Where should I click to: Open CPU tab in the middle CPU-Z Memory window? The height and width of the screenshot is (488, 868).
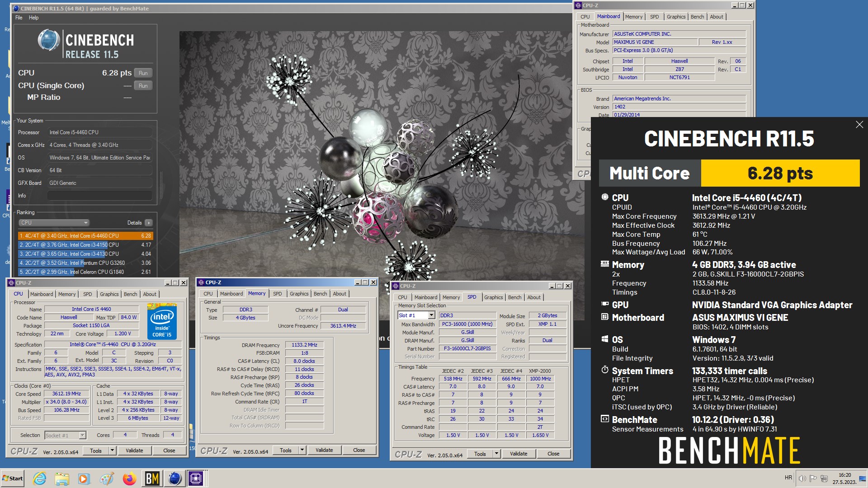tap(208, 294)
